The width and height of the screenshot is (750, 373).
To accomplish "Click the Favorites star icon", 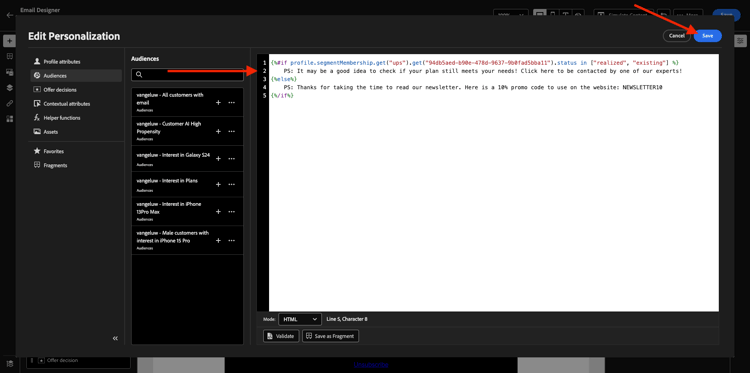I will point(37,151).
